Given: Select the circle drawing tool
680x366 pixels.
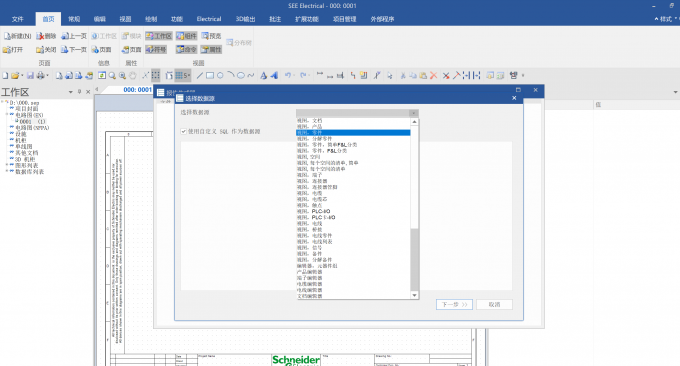Looking at the screenshot, I should (220, 75).
